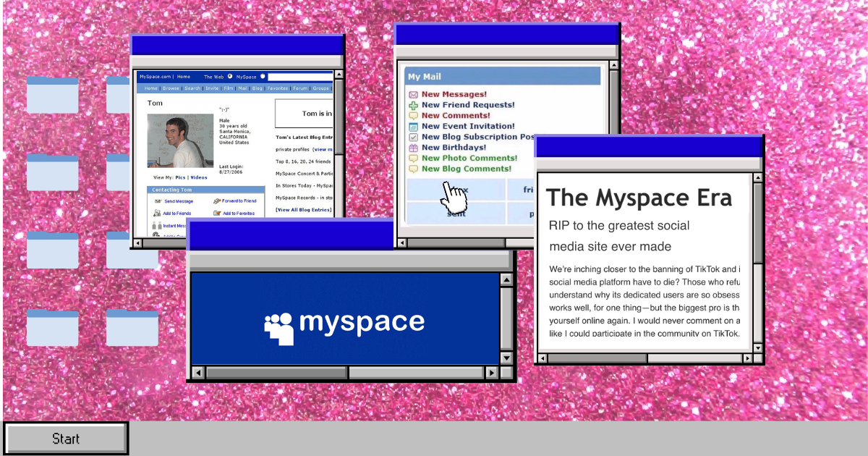Open the Forum menu item
Viewport: 868px width, 456px height.
300,88
